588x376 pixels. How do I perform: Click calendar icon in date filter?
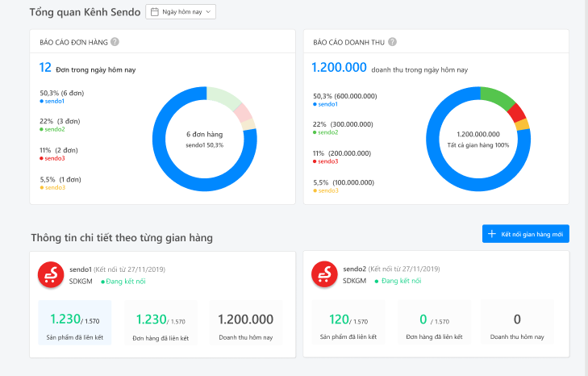[x=154, y=12]
